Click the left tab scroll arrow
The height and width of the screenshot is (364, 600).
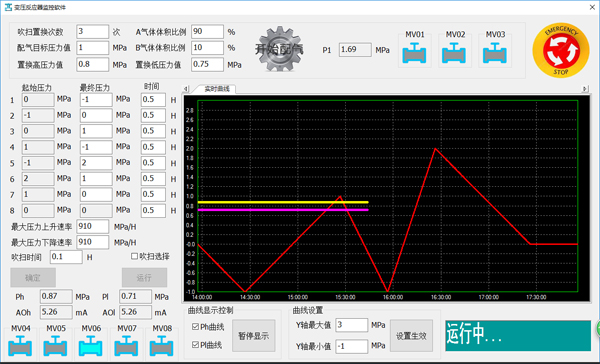(x=186, y=89)
